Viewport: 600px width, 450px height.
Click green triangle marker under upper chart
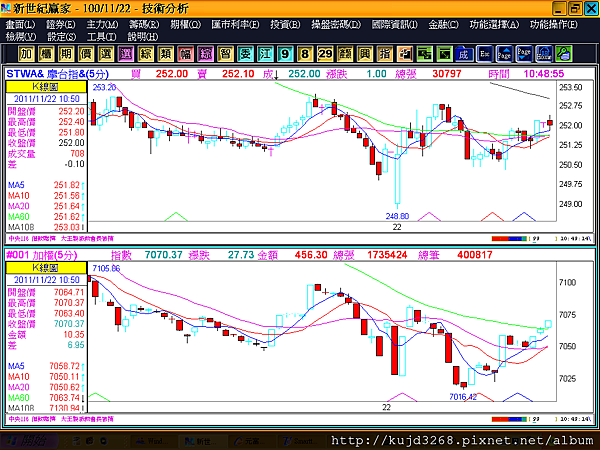point(176,217)
